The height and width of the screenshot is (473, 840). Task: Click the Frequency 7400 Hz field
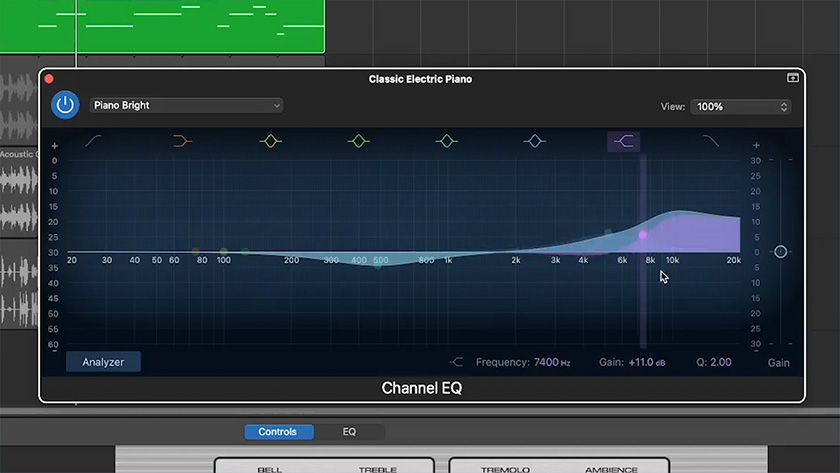coord(552,362)
